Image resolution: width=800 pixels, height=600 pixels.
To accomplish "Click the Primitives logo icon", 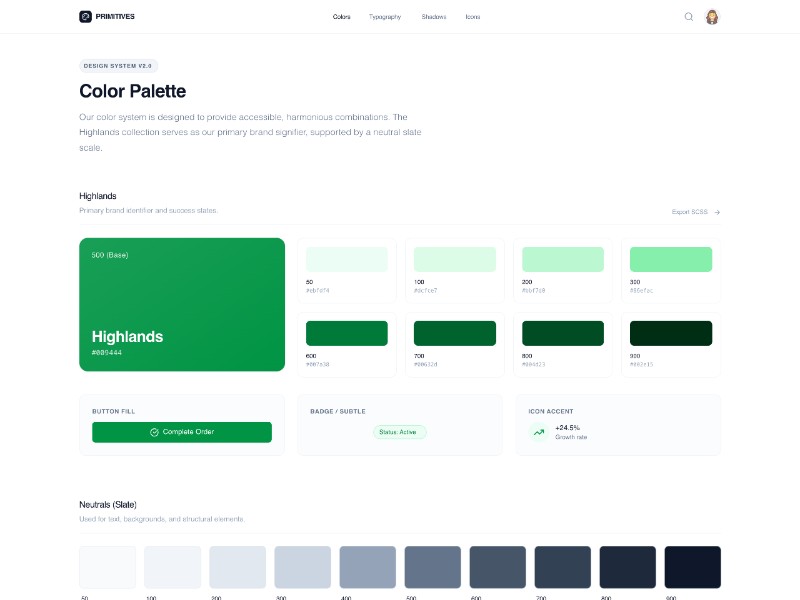I will tap(86, 17).
